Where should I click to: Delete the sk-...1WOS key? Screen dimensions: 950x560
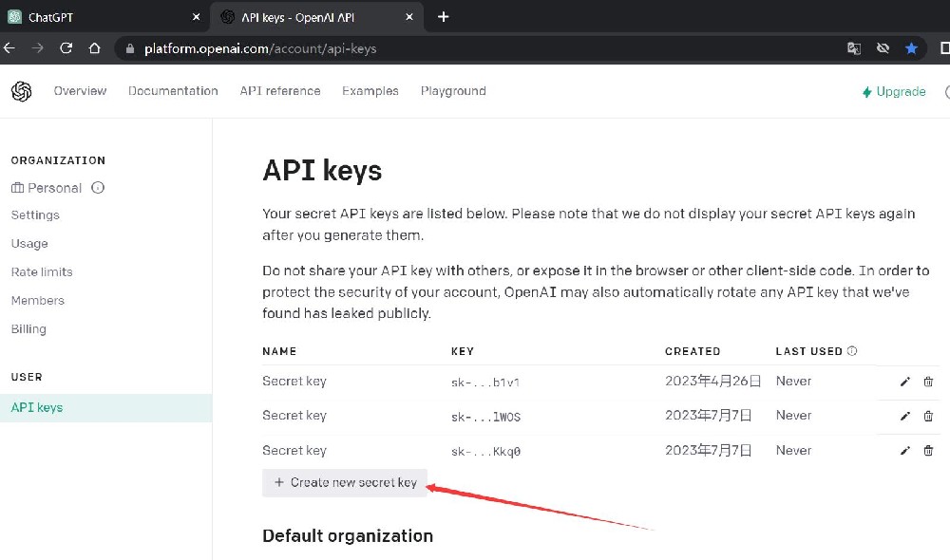coord(928,416)
